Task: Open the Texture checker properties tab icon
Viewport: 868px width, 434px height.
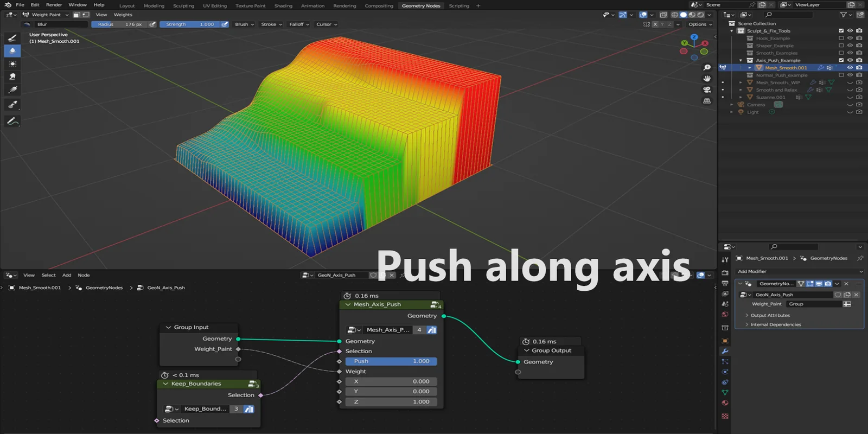Action: tap(725, 416)
